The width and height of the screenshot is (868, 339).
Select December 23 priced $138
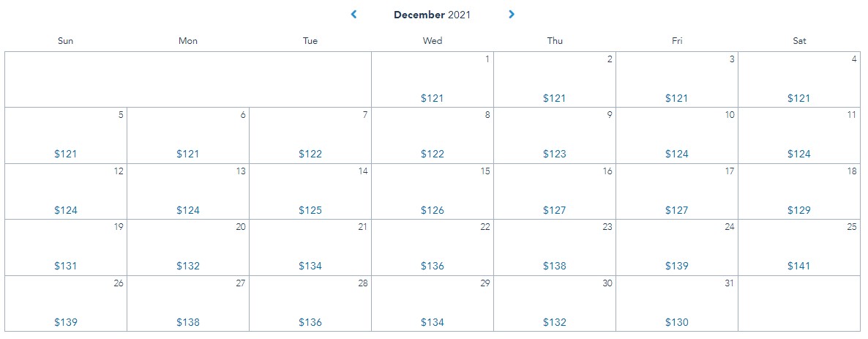[555, 247]
